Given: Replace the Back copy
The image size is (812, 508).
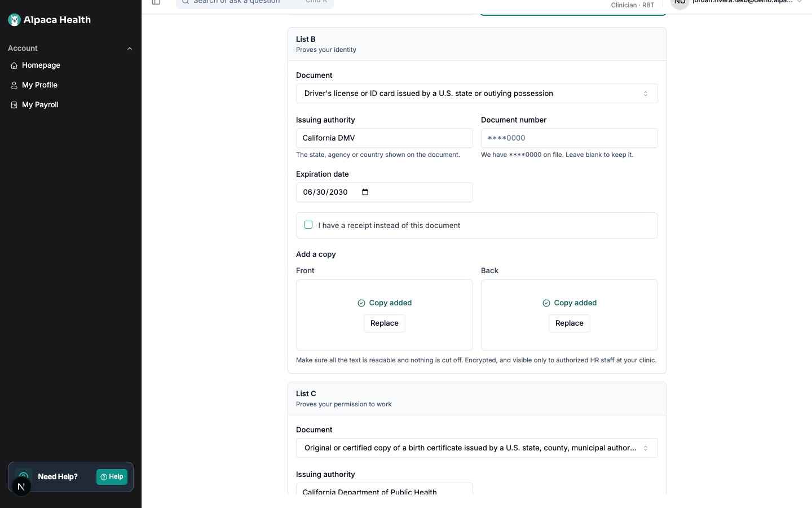Looking at the screenshot, I should 570,323.
